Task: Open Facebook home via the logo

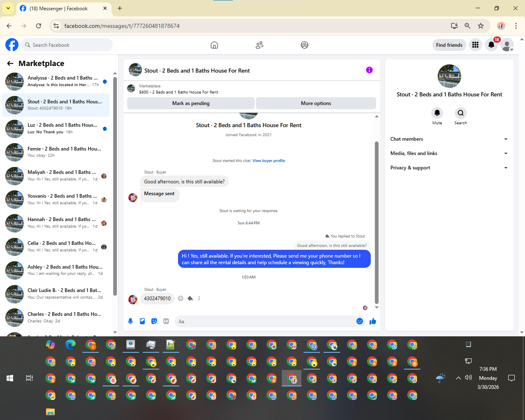Action: click(x=12, y=45)
